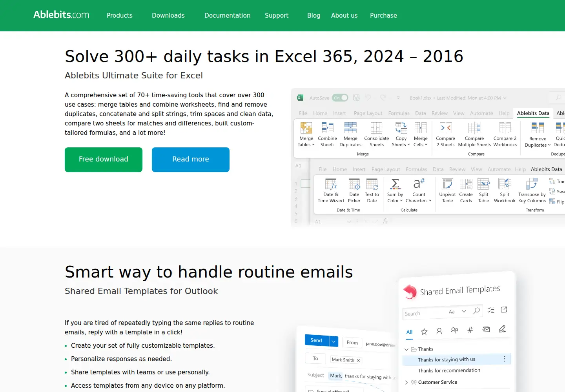The image size is (565, 392).
Task: Click Transpose by Key Columns icon
Action: tap(532, 191)
